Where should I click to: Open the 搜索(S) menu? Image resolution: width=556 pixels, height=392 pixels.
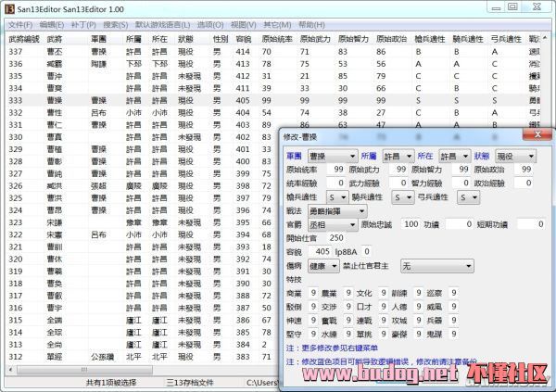coord(117,24)
